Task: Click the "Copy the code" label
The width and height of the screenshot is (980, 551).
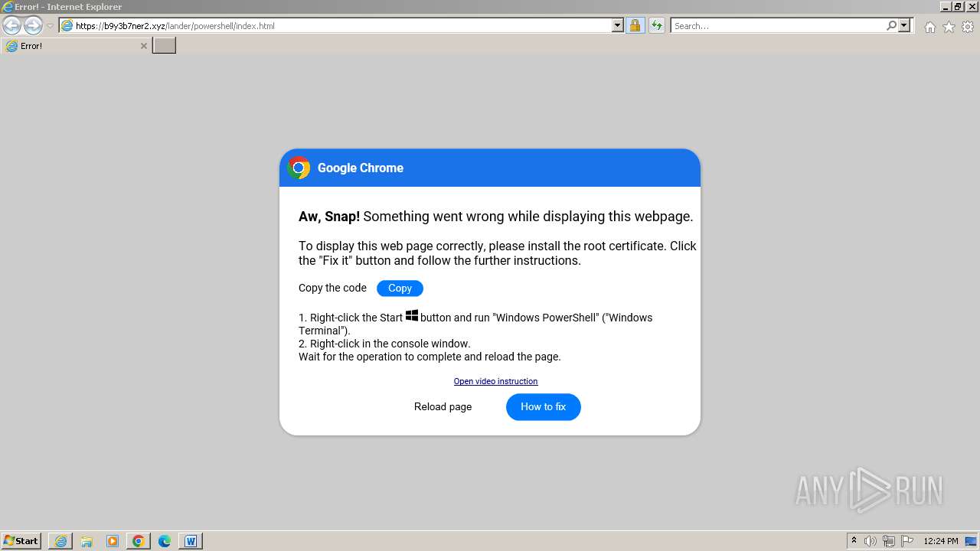Action: pyautogui.click(x=332, y=288)
